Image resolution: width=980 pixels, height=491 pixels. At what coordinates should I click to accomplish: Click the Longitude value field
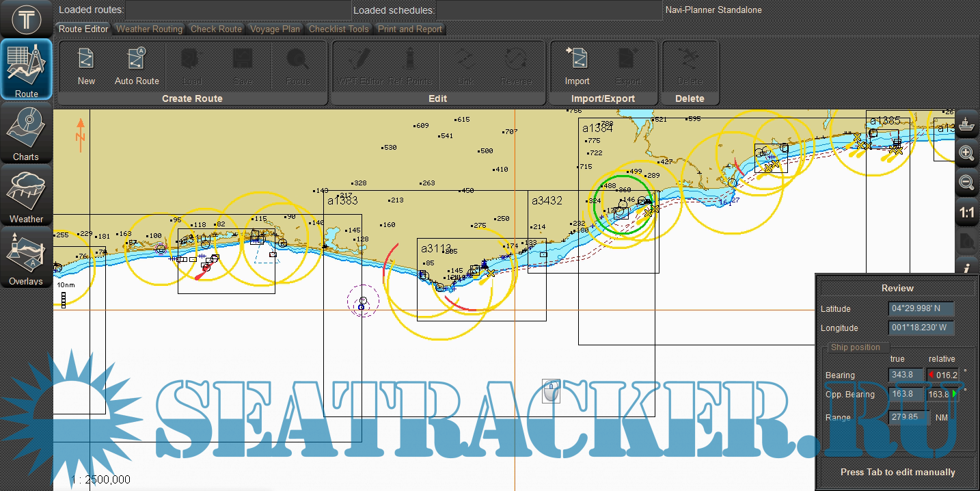pyautogui.click(x=921, y=328)
